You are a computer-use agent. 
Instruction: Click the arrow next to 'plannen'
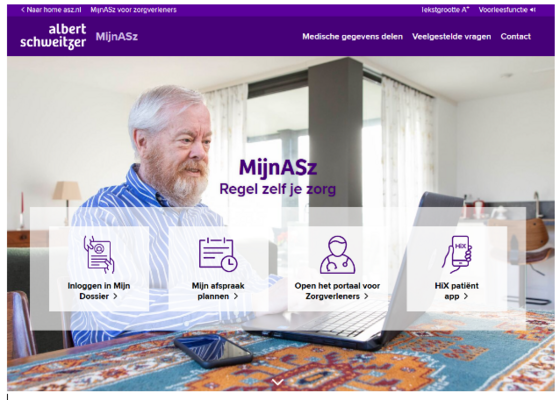pyautogui.click(x=235, y=296)
